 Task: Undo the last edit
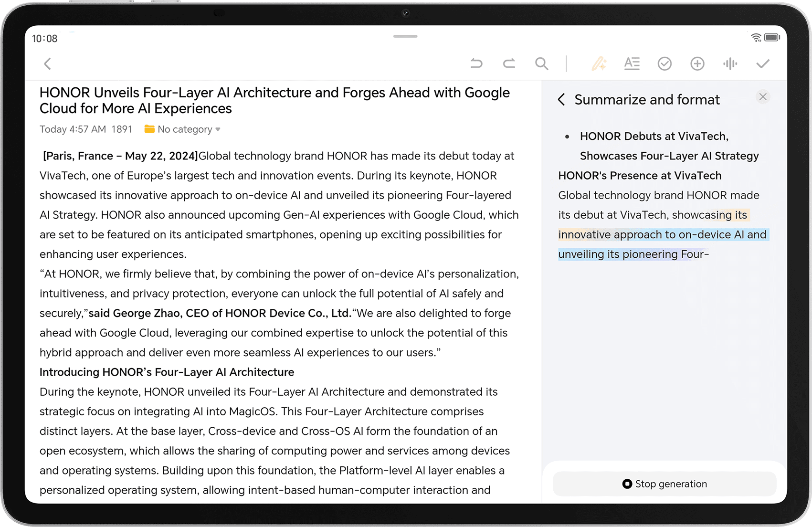click(x=476, y=63)
